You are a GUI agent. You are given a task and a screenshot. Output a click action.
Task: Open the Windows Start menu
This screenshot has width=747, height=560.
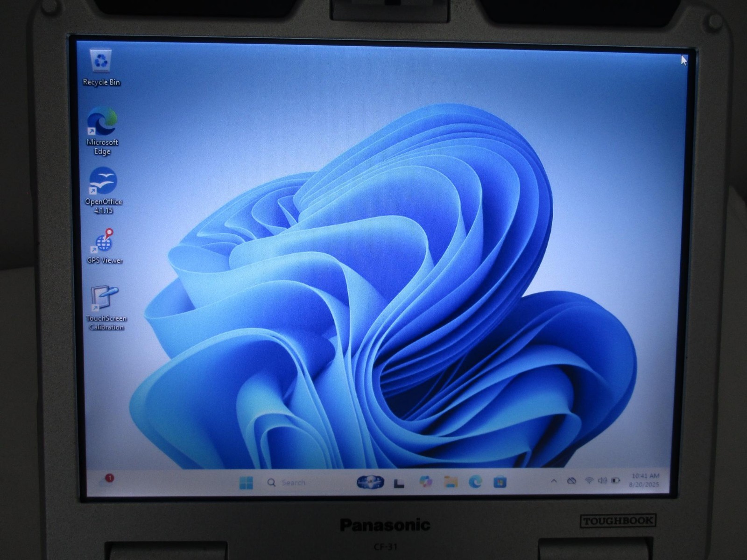pos(246,483)
